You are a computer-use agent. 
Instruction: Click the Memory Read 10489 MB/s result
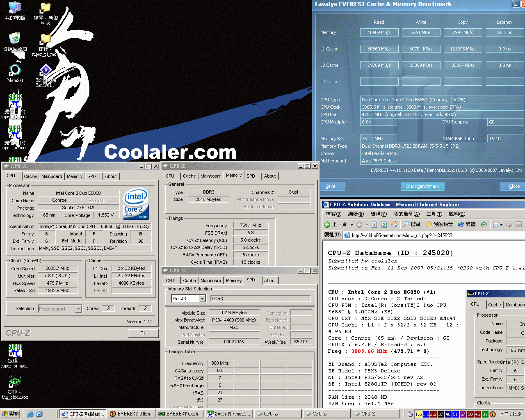[x=379, y=32]
